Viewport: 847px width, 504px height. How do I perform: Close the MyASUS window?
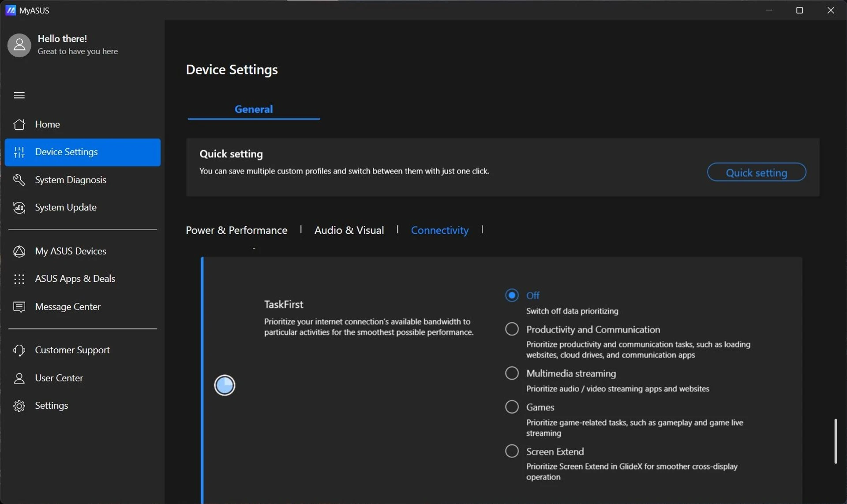click(830, 10)
